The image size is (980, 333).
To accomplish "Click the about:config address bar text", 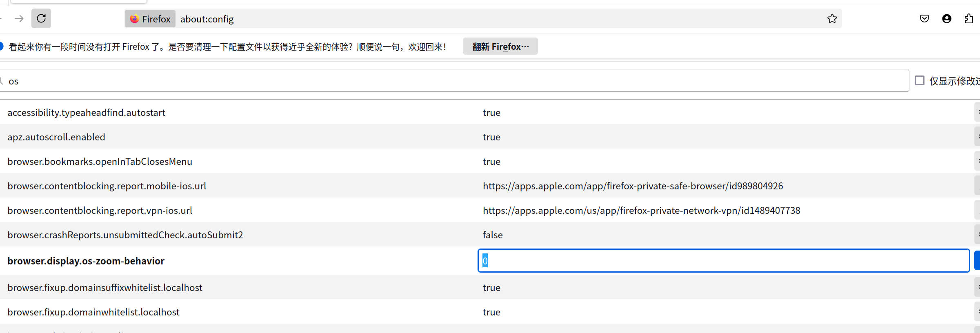I will [x=207, y=19].
